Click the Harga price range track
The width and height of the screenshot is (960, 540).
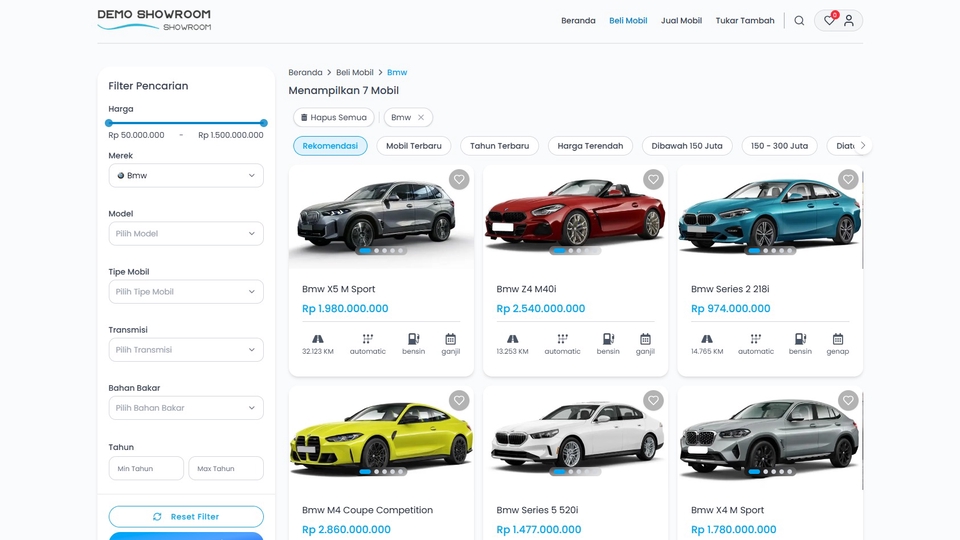[186, 123]
